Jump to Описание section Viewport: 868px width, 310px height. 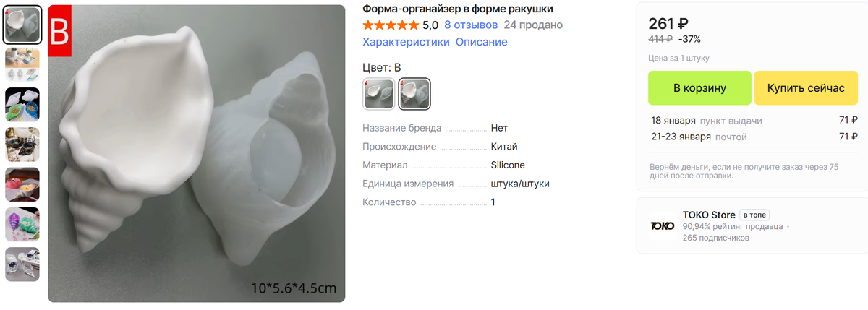(481, 42)
